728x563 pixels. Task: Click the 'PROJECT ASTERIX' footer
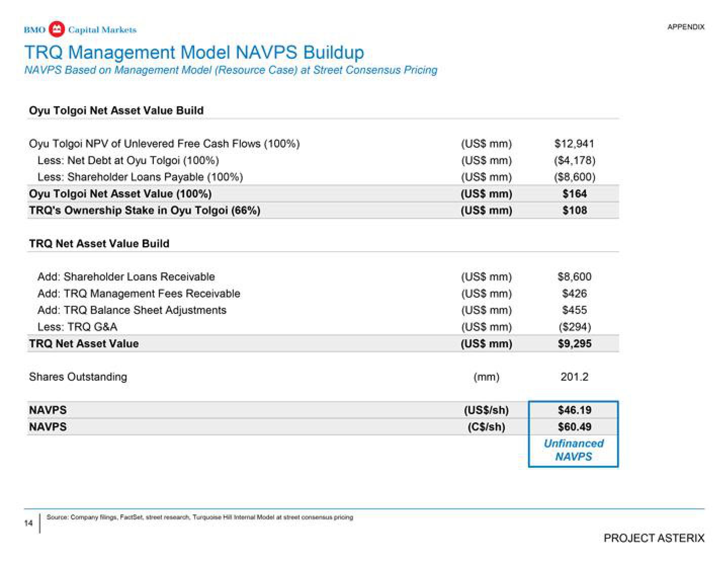click(654, 538)
